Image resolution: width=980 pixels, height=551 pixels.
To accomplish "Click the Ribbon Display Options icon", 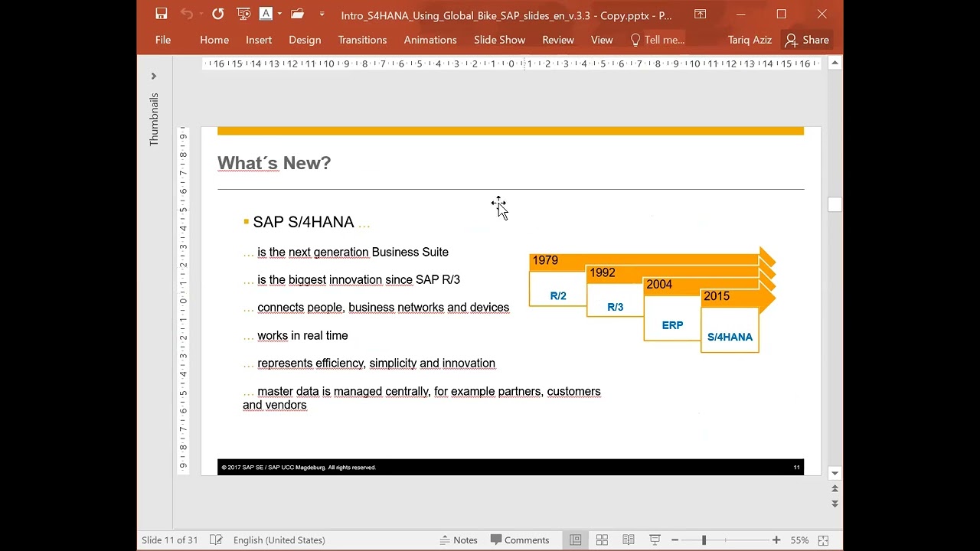I will [x=700, y=14].
